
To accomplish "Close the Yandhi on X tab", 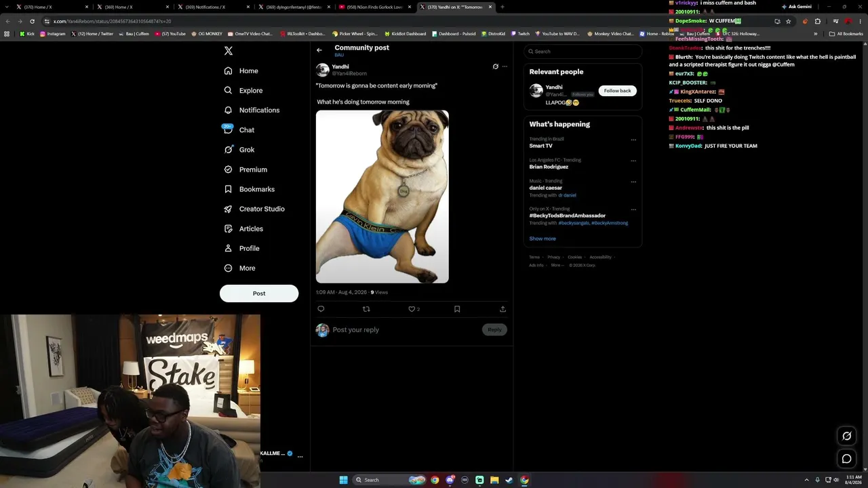I will point(490,7).
